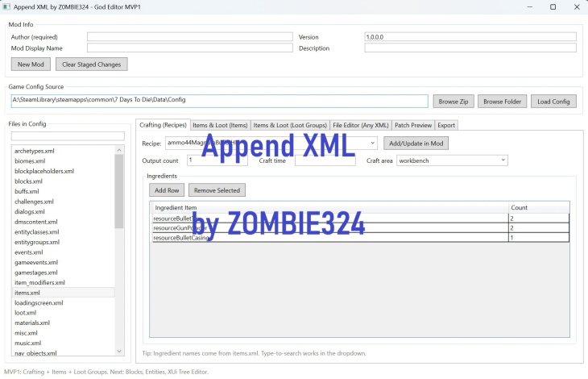Click the Count cell for resourceBulletCasing
The image size is (588, 379).
(x=539, y=238)
